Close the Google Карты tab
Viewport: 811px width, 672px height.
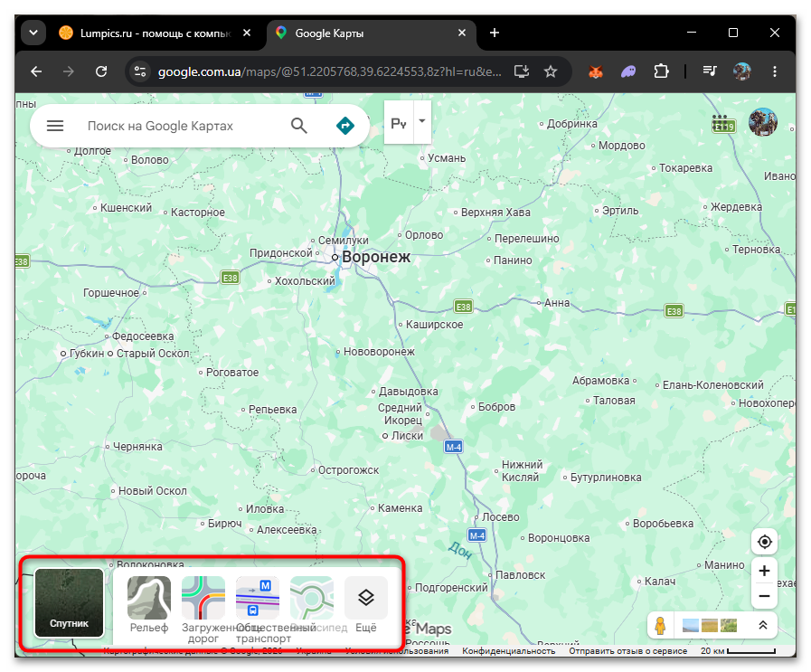(x=462, y=33)
